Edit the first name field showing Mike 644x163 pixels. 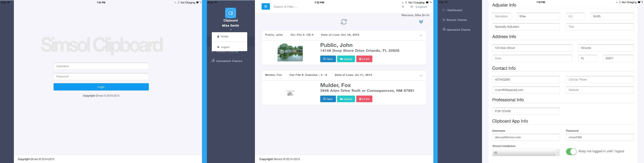(x=538, y=16)
